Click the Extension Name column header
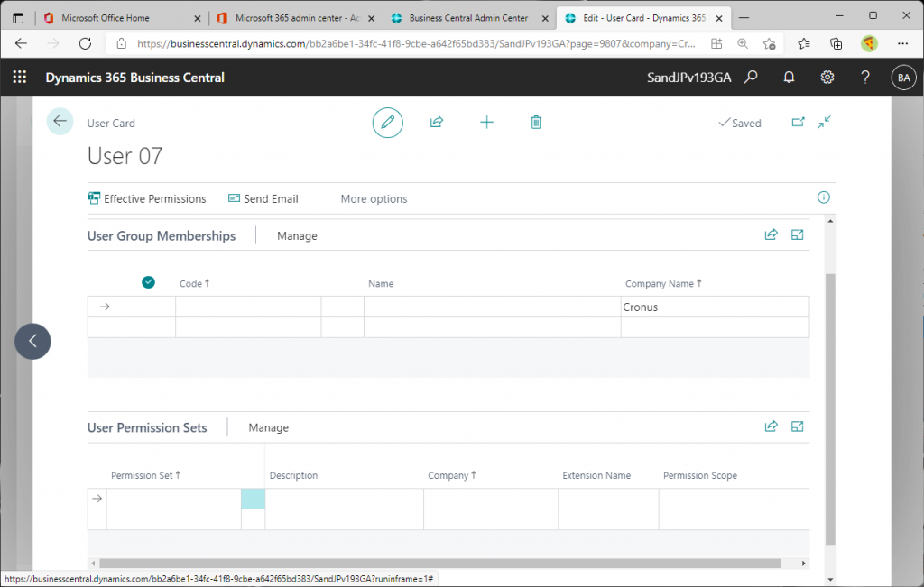Screen dimensions: 924x587 (x=596, y=476)
